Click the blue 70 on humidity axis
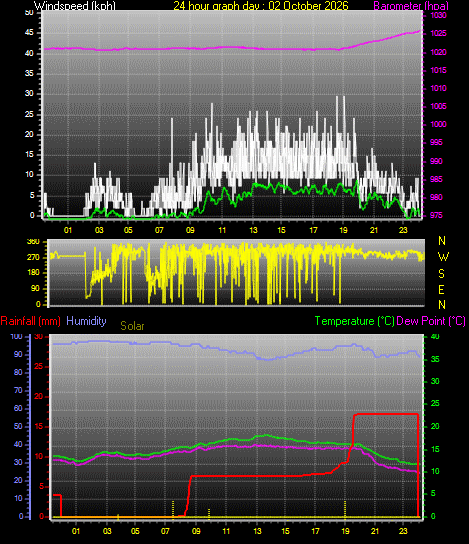The height and width of the screenshot is (544, 469). coord(18,391)
